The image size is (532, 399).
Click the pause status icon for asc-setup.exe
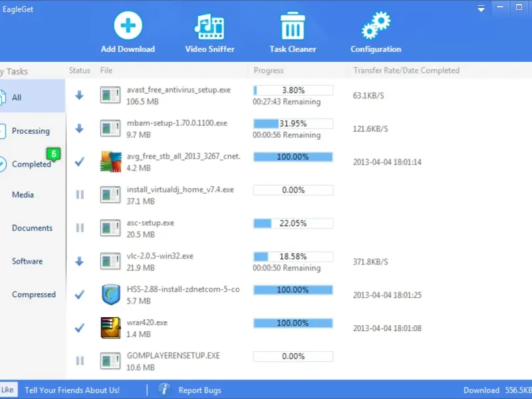tap(80, 227)
